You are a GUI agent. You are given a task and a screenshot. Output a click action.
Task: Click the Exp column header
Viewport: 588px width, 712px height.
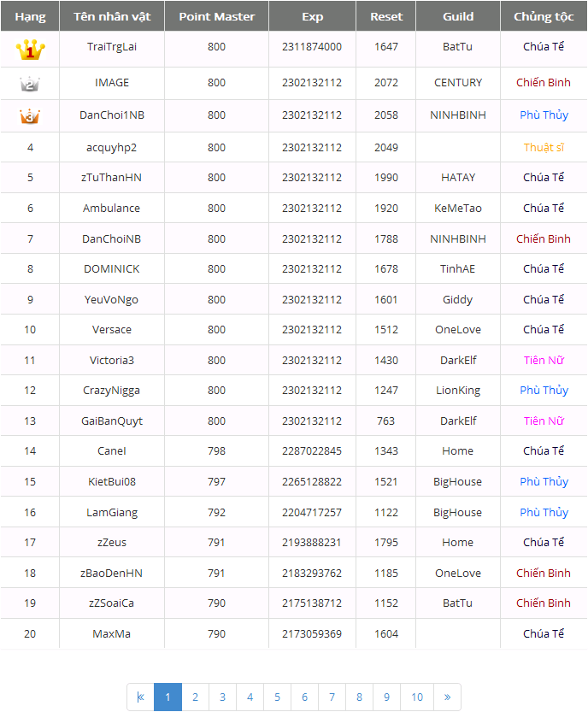coord(313,16)
